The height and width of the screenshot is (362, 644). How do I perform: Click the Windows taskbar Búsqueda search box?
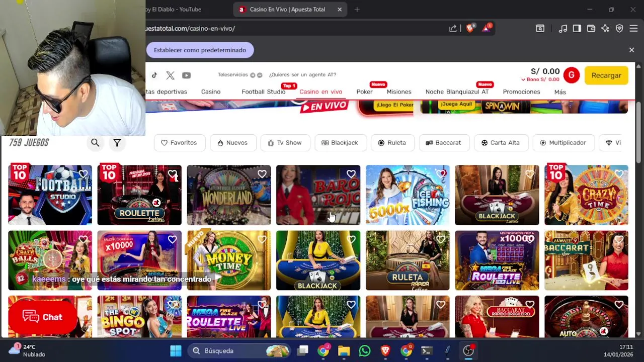[x=239, y=351]
